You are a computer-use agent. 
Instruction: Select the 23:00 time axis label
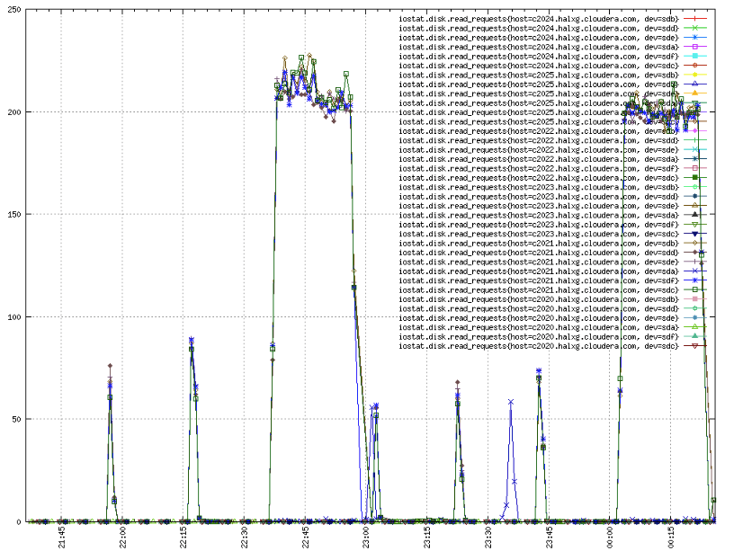pyautogui.click(x=366, y=538)
